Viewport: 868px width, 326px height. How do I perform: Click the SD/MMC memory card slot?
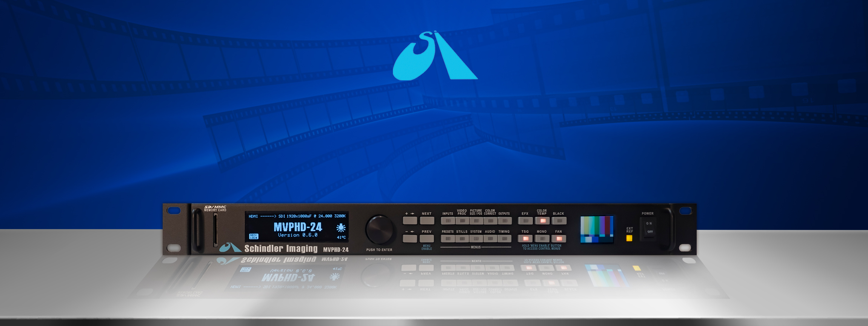215,229
